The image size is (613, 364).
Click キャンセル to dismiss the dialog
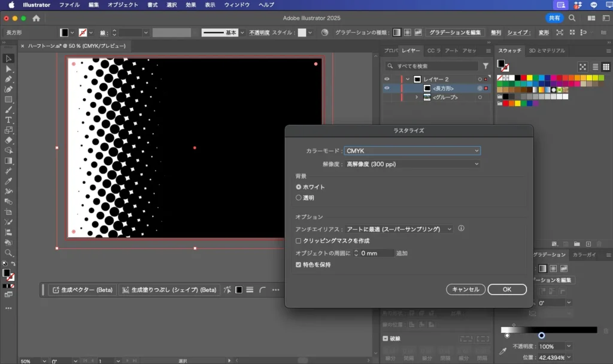pos(466,289)
